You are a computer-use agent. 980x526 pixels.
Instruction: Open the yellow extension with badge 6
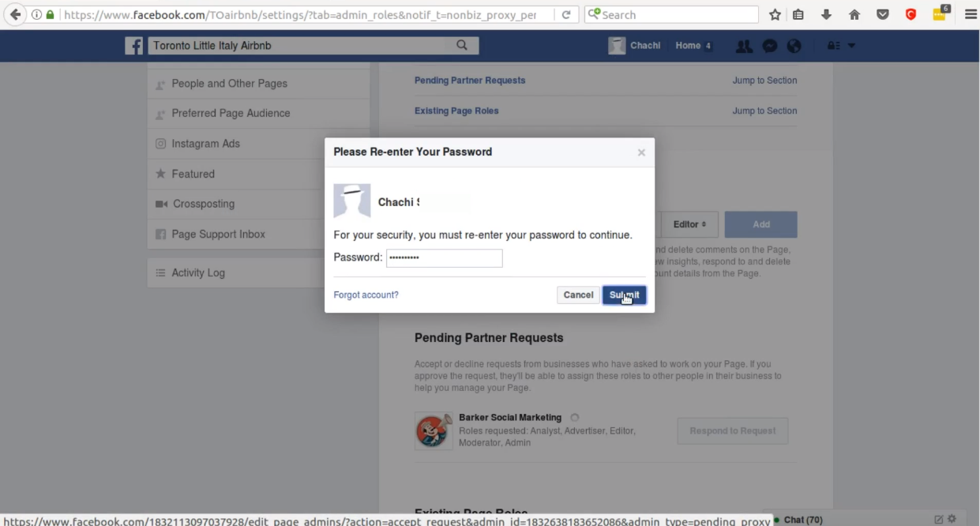[940, 13]
